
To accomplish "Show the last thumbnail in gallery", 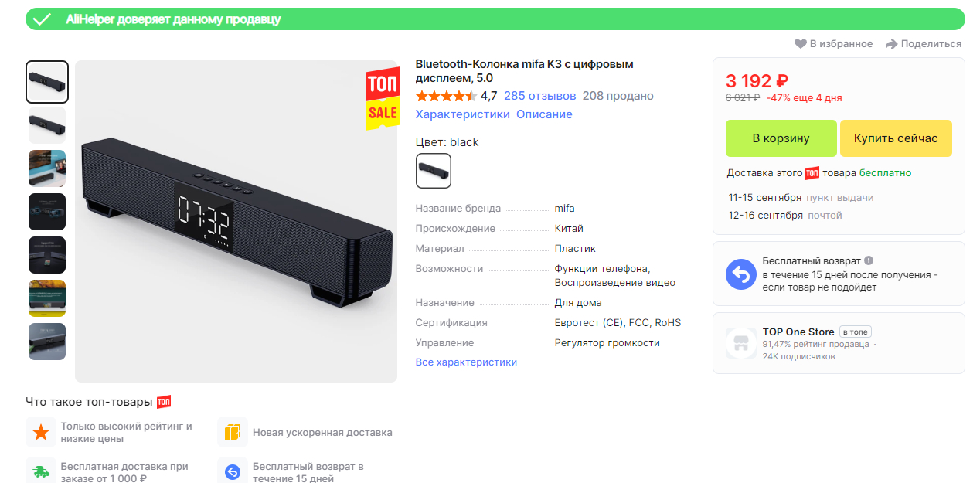I will pyautogui.click(x=47, y=342).
